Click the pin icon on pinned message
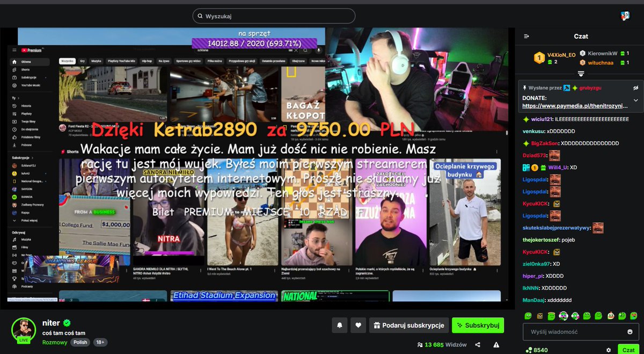 524,88
